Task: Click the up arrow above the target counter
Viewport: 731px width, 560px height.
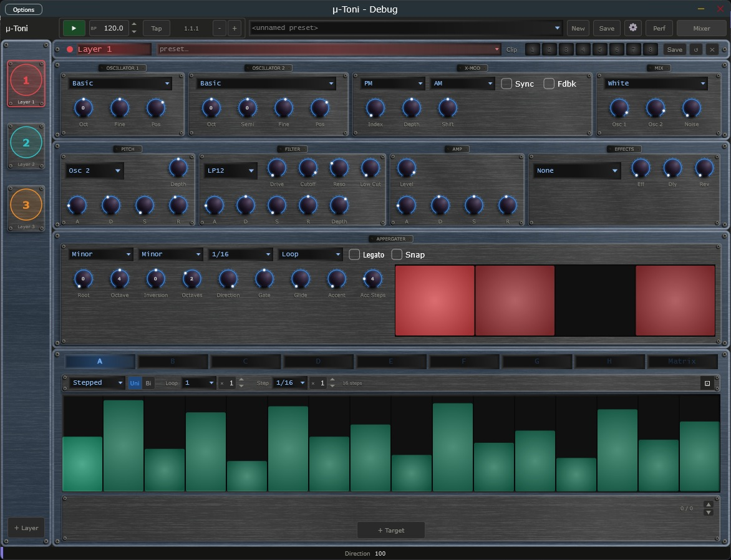Action: [x=709, y=504]
